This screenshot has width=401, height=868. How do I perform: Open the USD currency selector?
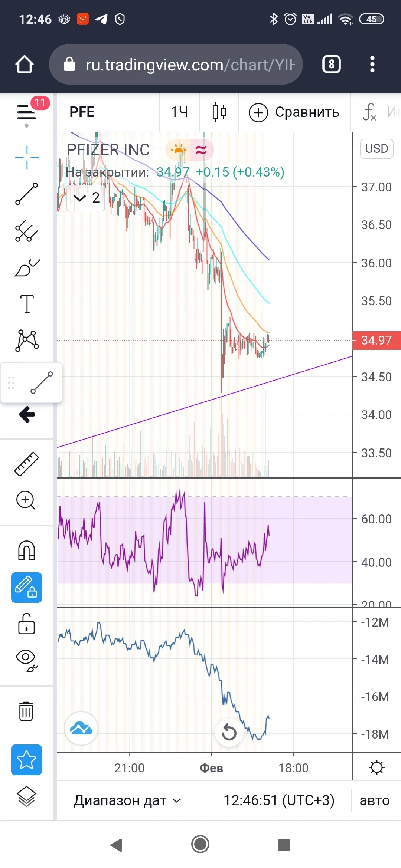click(x=376, y=148)
